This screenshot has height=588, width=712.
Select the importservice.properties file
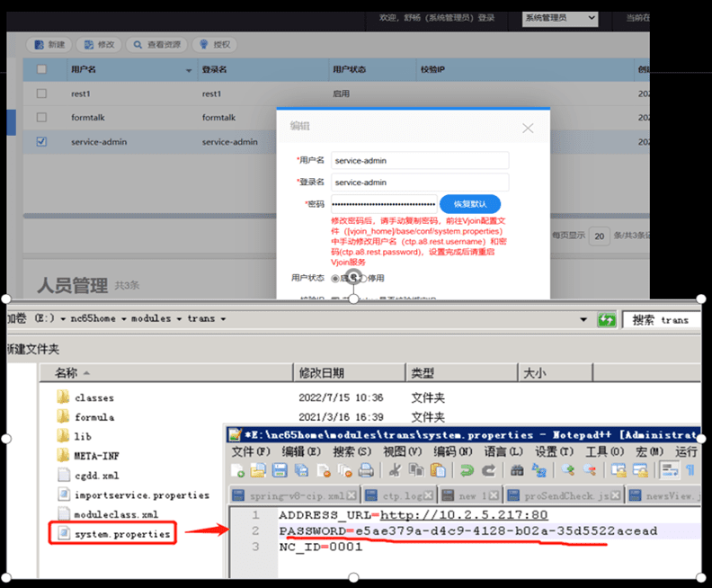[133, 494]
